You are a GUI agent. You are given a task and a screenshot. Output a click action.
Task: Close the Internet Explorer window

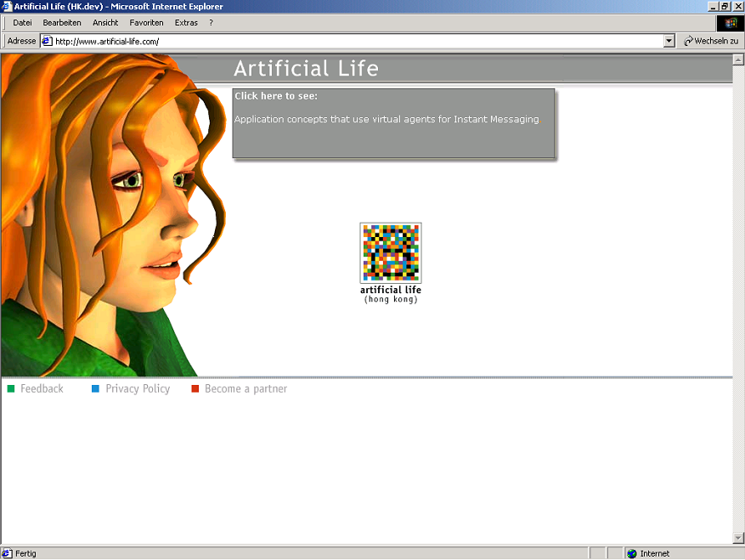738,6
